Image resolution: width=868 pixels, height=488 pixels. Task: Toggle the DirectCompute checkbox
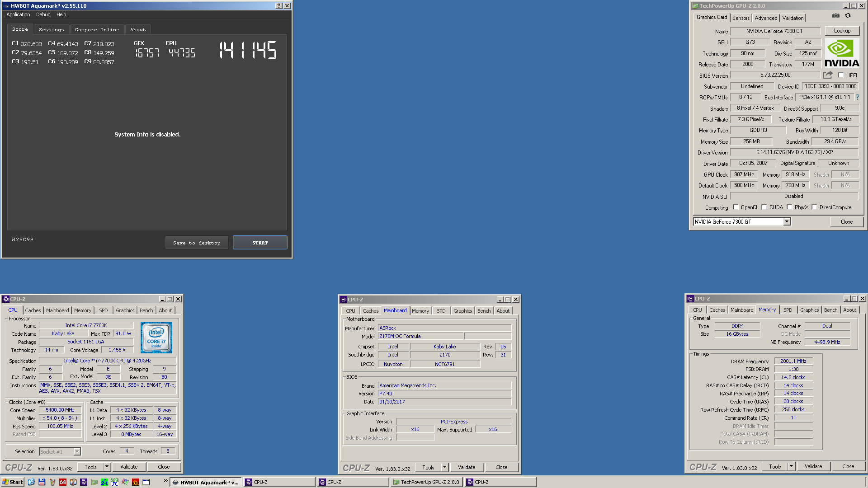[x=814, y=207]
